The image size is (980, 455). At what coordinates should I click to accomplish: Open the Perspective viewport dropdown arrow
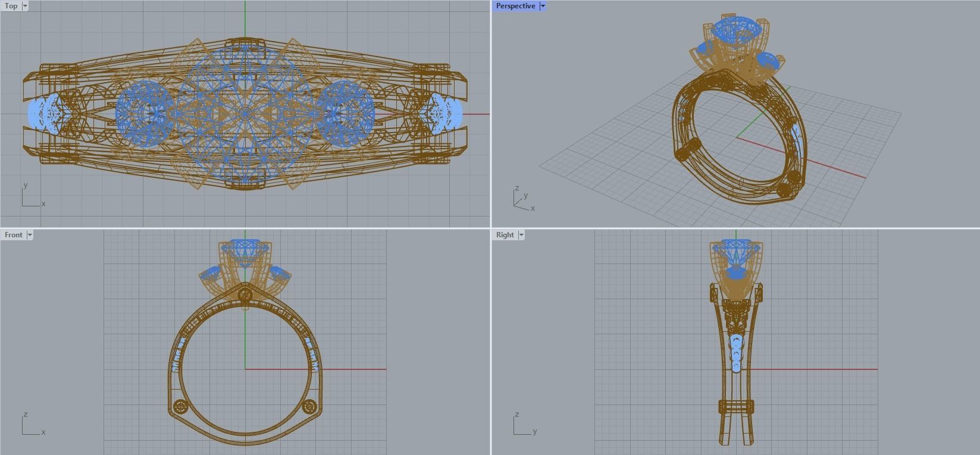pos(543,6)
